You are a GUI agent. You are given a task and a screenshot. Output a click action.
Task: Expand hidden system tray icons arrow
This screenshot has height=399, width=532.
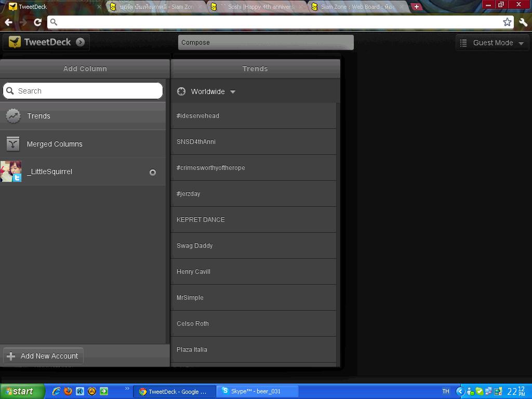click(460, 392)
